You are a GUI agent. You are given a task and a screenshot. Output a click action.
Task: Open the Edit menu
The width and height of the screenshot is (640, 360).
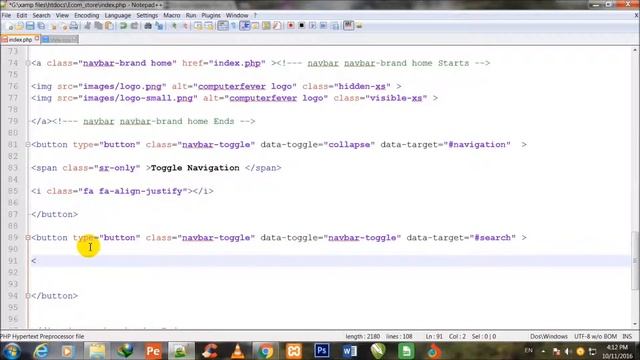[x=22, y=16]
